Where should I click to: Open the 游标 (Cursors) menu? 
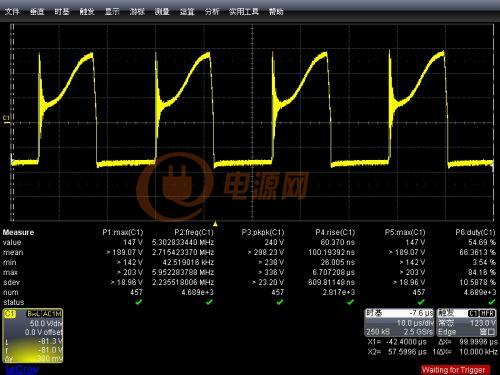(137, 12)
